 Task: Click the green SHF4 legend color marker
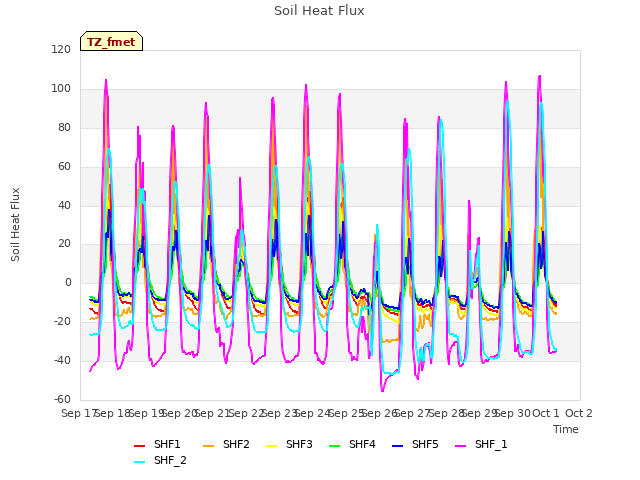pos(334,446)
